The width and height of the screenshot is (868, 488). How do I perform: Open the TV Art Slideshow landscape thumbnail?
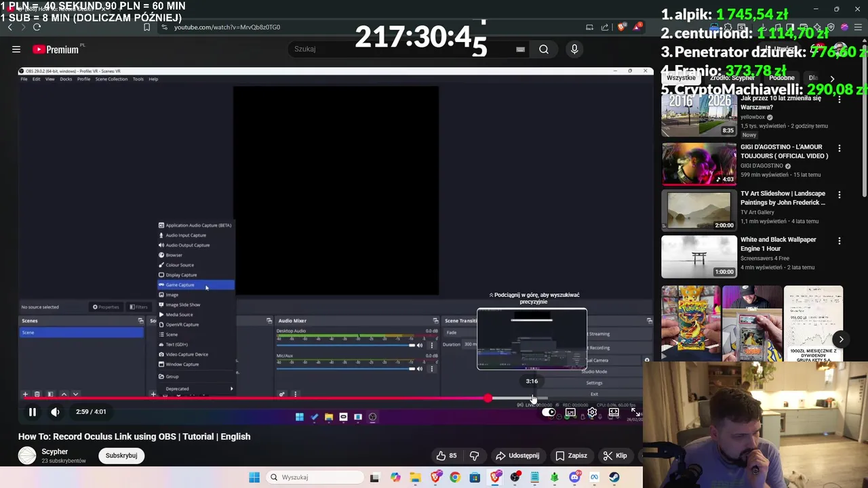(x=699, y=211)
